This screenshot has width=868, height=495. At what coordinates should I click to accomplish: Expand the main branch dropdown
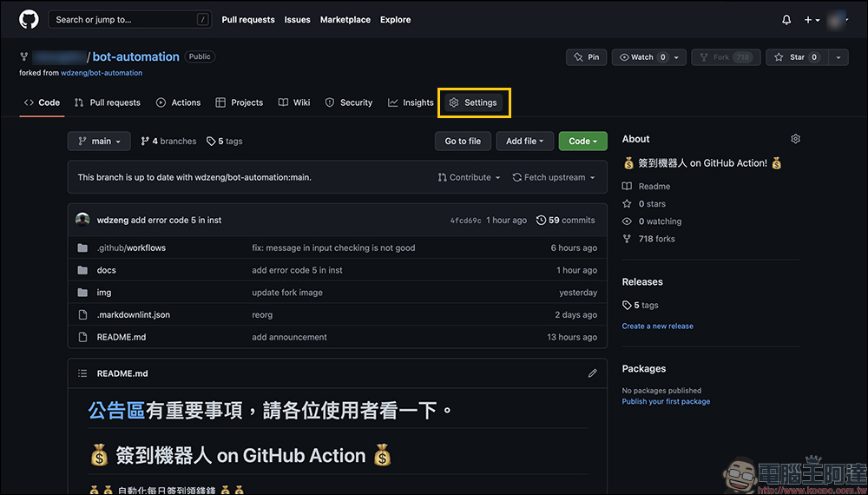[x=99, y=142]
